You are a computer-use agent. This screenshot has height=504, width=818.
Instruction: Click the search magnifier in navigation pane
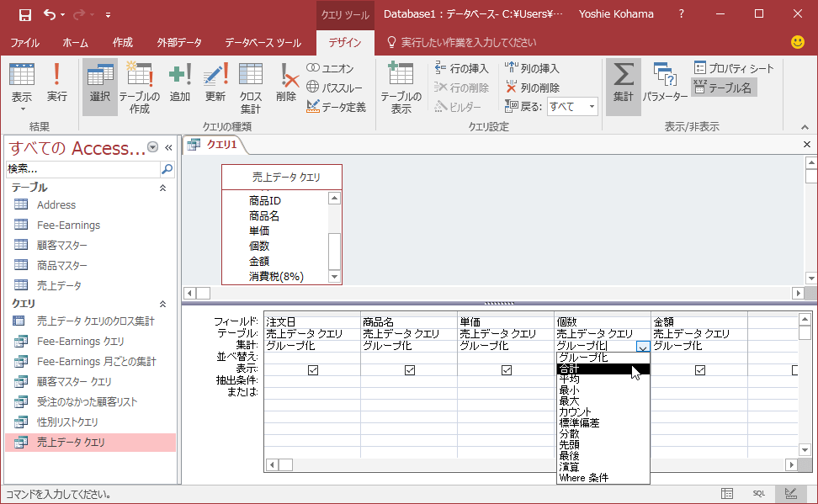click(x=167, y=168)
